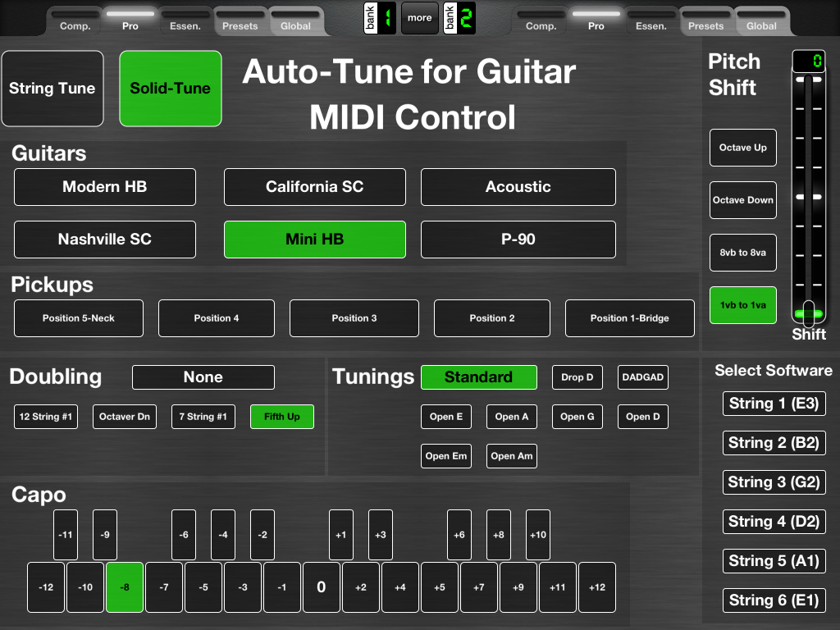Set capo to -11
Viewport: 840px width, 630px height.
click(66, 535)
